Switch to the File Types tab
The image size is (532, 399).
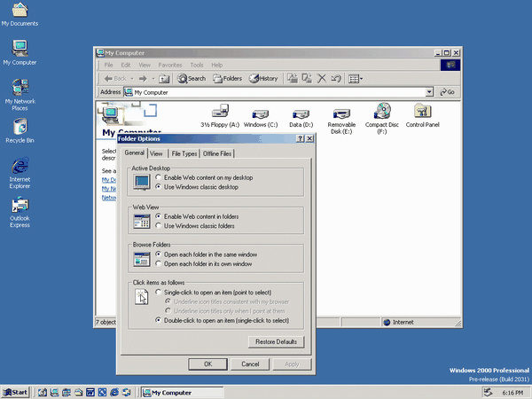tap(184, 153)
